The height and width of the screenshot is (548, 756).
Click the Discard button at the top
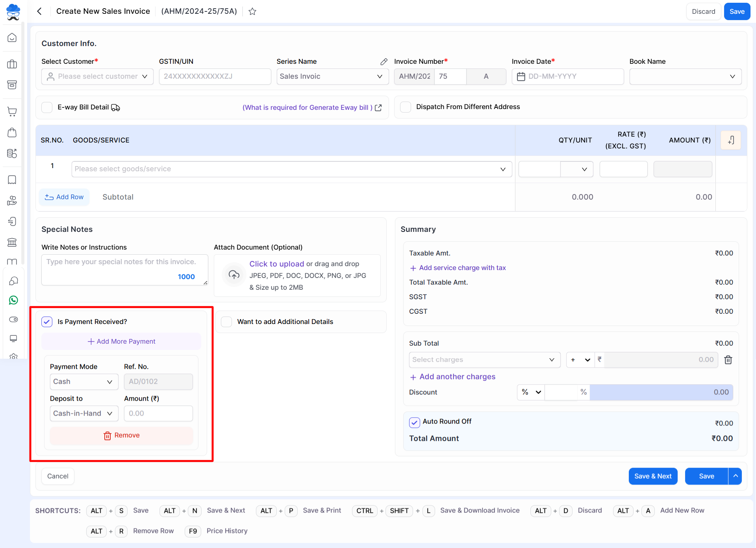coord(704,11)
